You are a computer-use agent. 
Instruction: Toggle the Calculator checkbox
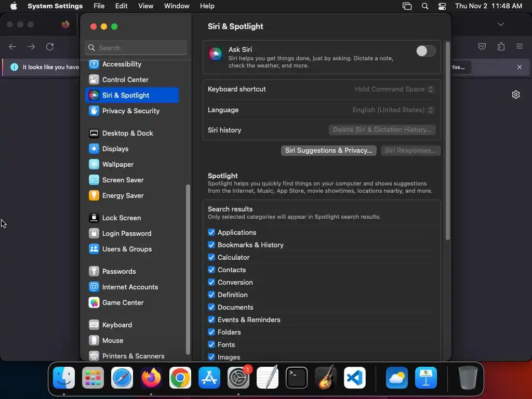pyautogui.click(x=211, y=257)
